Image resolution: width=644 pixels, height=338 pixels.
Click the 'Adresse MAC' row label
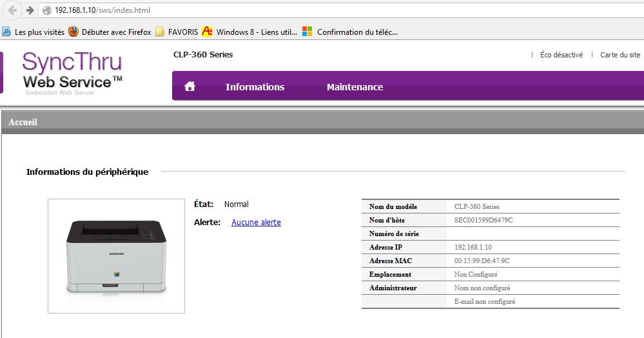[x=390, y=261]
